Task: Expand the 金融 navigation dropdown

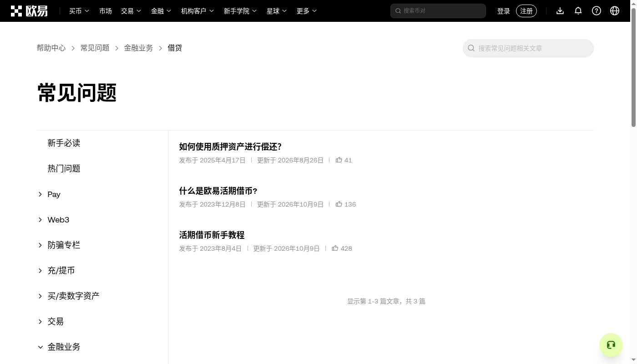Action: [161, 11]
